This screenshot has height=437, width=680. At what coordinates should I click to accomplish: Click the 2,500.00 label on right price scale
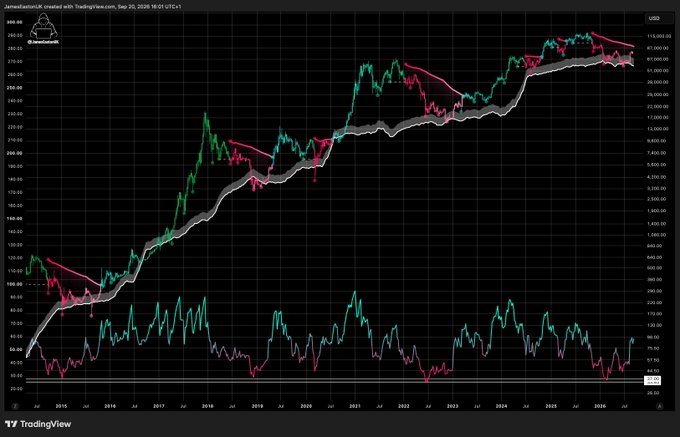[655, 199]
